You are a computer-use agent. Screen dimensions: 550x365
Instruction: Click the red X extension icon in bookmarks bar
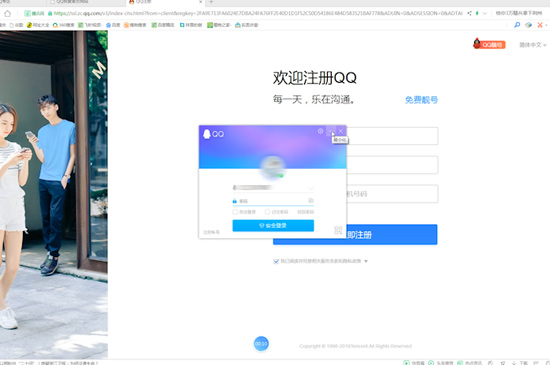coord(540,25)
